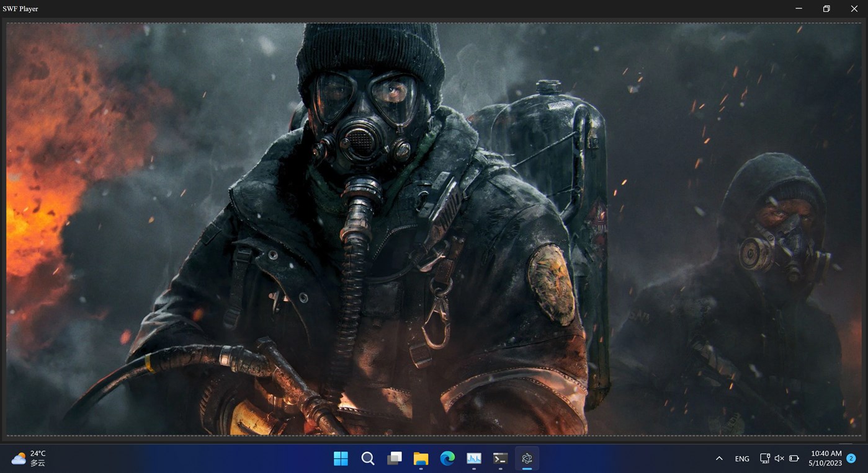The height and width of the screenshot is (473, 868).
Task: Open Task Manager from the taskbar
Action: [474, 459]
